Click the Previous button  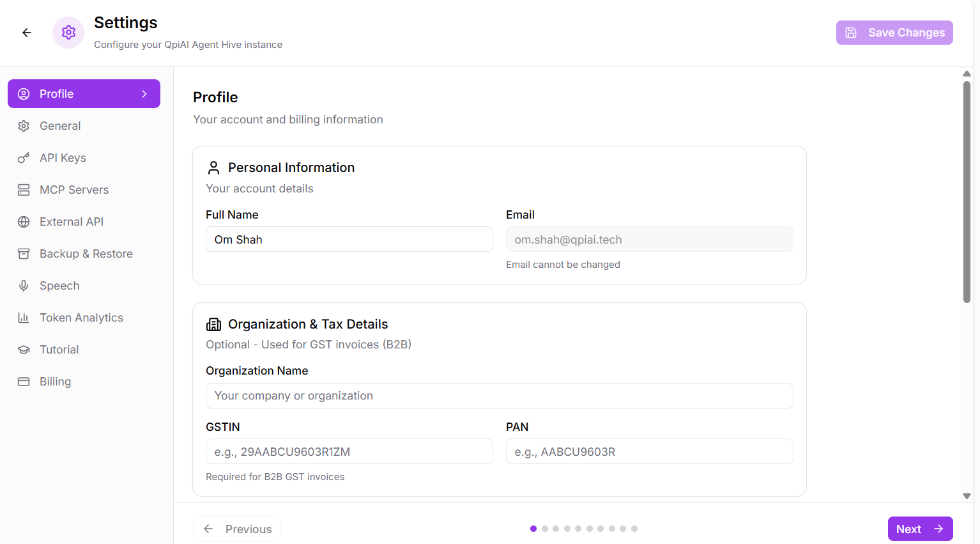pos(236,529)
